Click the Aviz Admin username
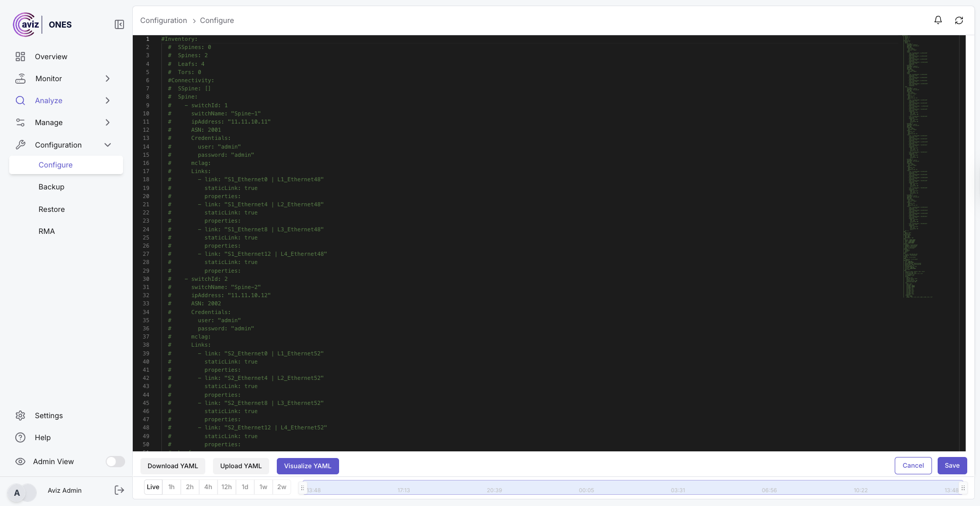 tap(65, 490)
